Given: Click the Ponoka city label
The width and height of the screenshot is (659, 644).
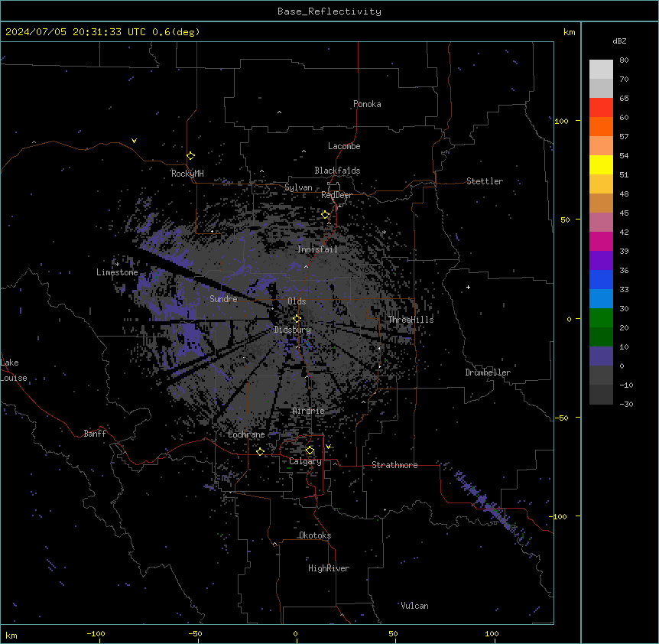Looking at the screenshot, I should (x=367, y=104).
